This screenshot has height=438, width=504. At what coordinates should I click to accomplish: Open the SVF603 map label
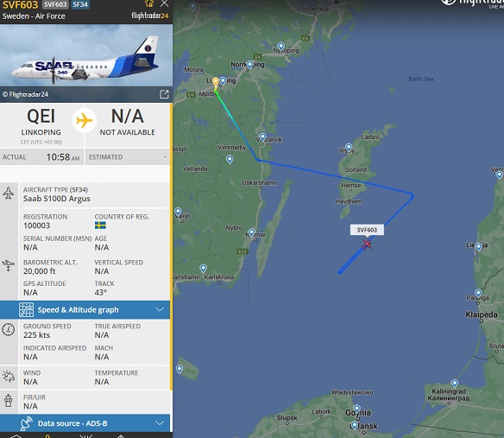(x=367, y=230)
